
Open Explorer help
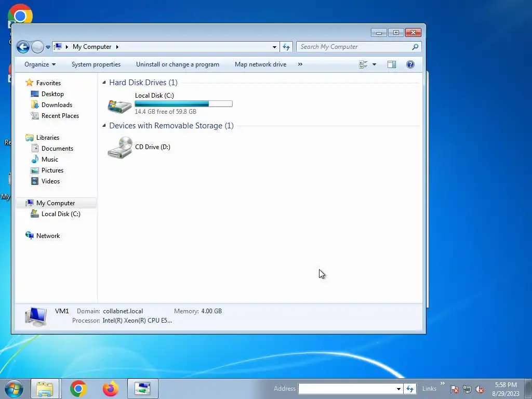click(x=410, y=64)
